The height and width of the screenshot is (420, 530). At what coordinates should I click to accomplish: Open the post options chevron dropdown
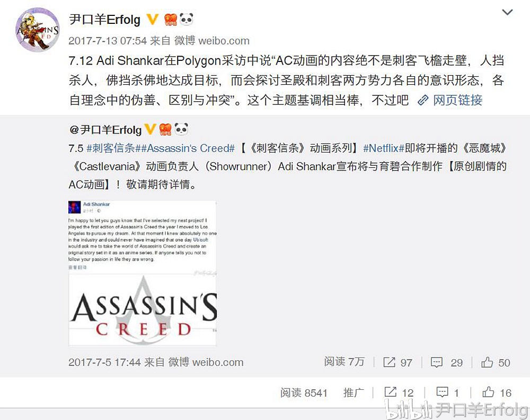(507, 13)
